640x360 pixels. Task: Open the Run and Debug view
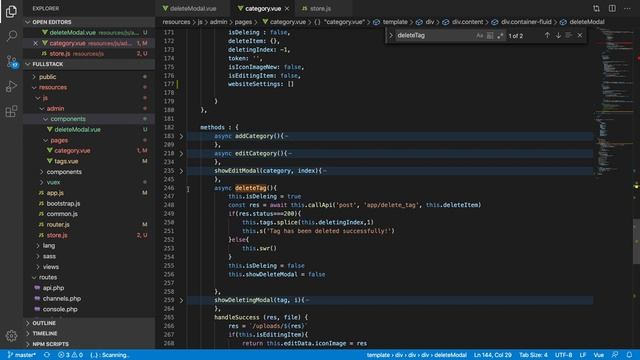11,86
